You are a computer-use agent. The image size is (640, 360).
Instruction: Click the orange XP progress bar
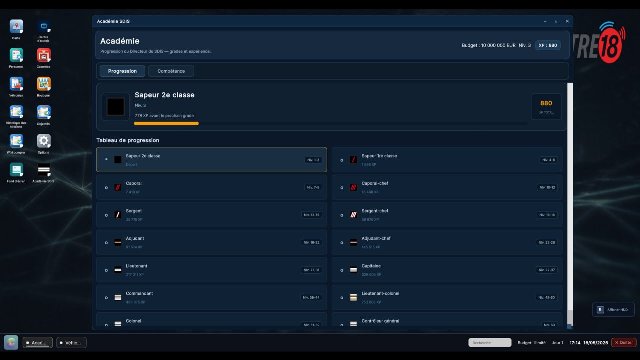[x=166, y=123]
